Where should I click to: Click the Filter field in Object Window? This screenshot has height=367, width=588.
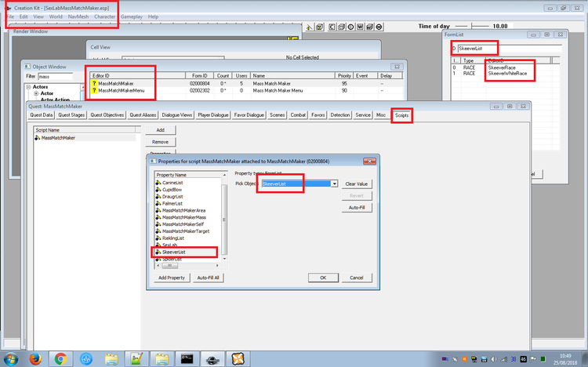coord(56,76)
